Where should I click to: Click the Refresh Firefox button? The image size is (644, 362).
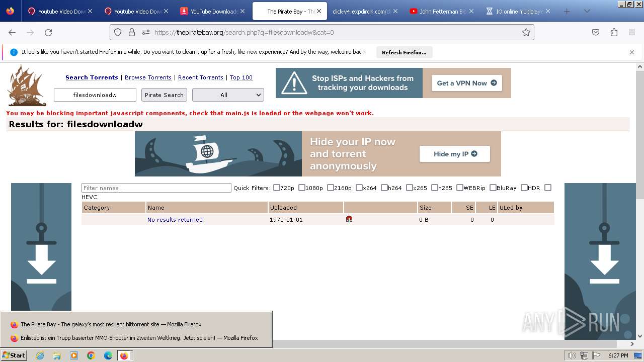404,52
